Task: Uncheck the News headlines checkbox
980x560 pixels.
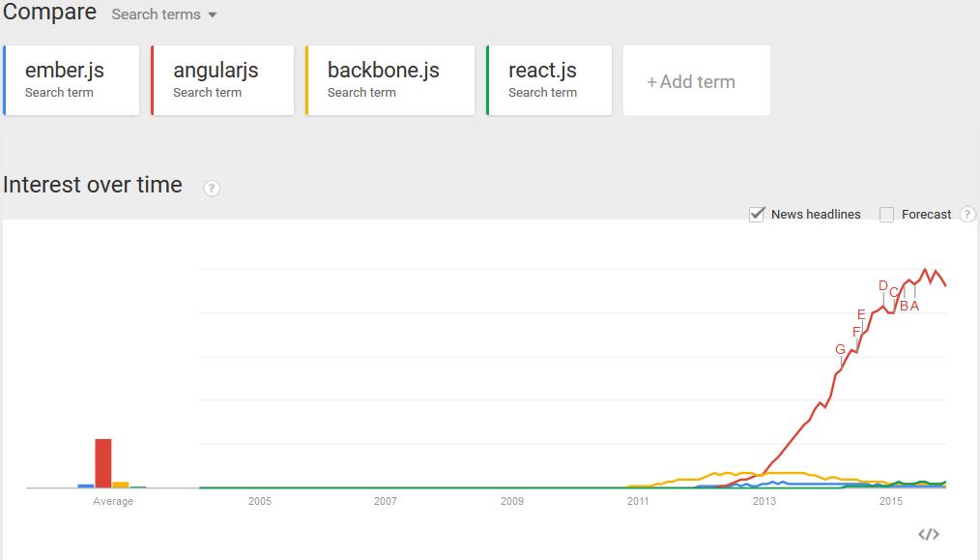Action: pos(756,214)
